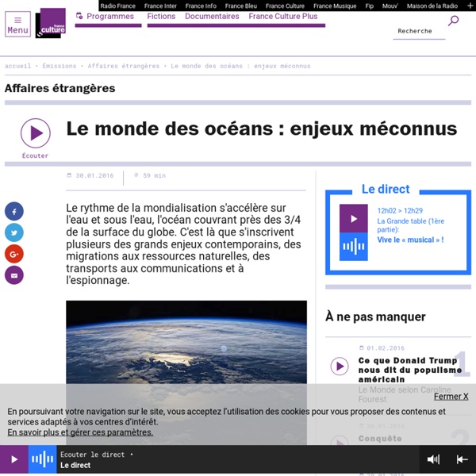Click the Le direct panel heading
Image resolution: width=476 pixels, height=476 pixels.
(386, 189)
